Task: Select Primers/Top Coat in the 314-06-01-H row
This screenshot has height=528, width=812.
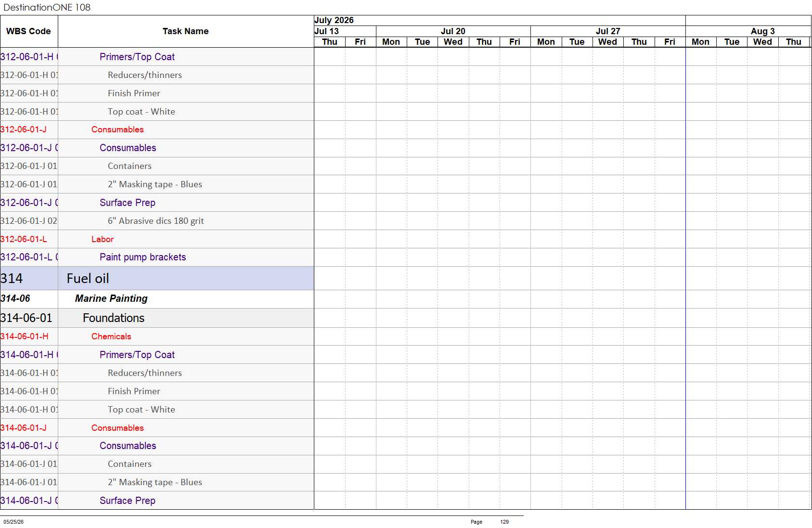Action: [x=137, y=355]
